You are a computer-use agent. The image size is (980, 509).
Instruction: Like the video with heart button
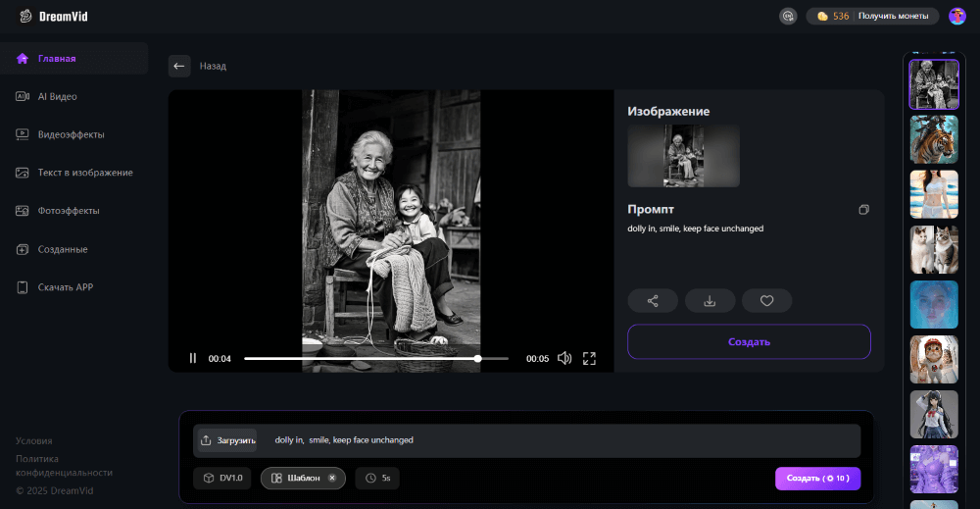767,301
